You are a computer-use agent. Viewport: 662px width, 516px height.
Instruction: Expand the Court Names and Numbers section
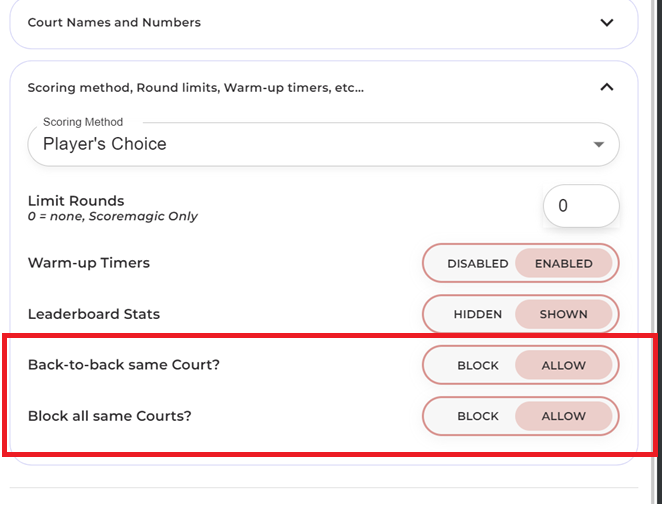point(114,22)
